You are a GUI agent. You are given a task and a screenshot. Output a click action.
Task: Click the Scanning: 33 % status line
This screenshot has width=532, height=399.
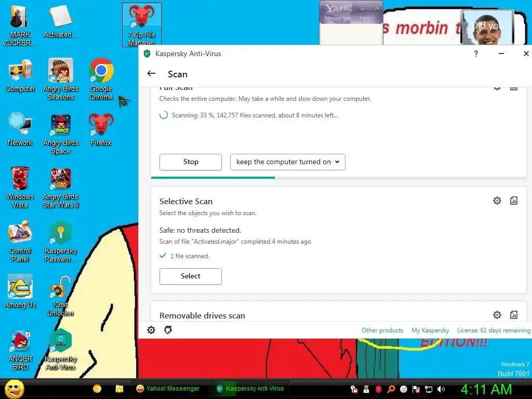click(255, 115)
